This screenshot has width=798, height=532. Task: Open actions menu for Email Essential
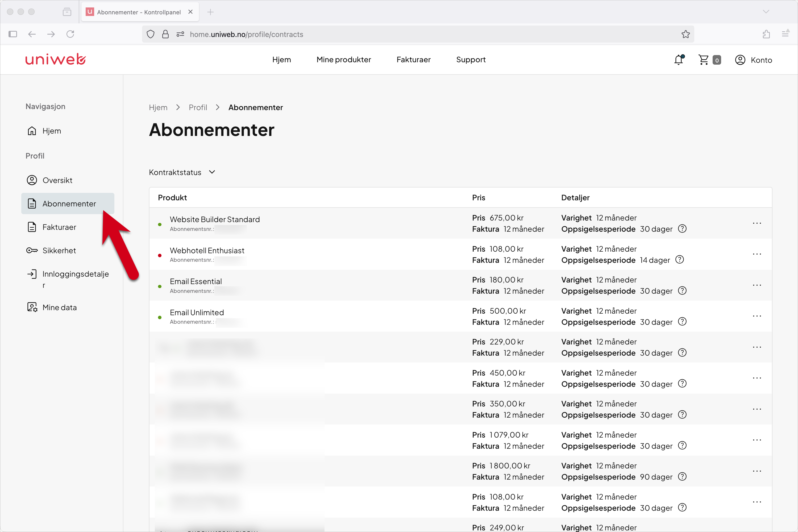[757, 285]
